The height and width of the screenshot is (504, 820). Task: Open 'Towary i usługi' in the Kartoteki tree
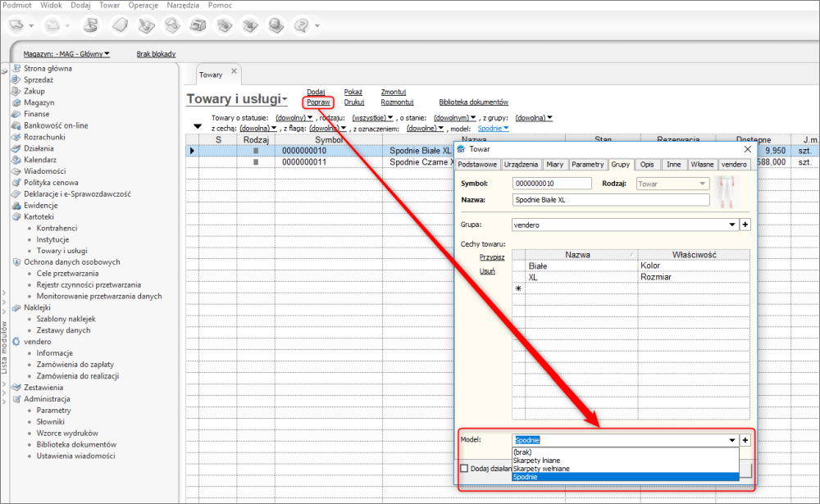61,251
